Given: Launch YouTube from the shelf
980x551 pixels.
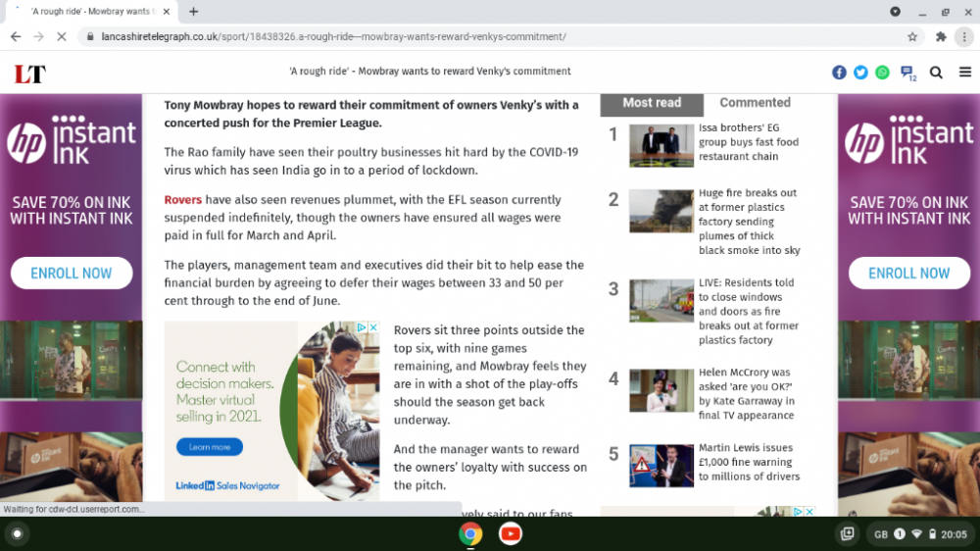Looking at the screenshot, I should [x=510, y=533].
